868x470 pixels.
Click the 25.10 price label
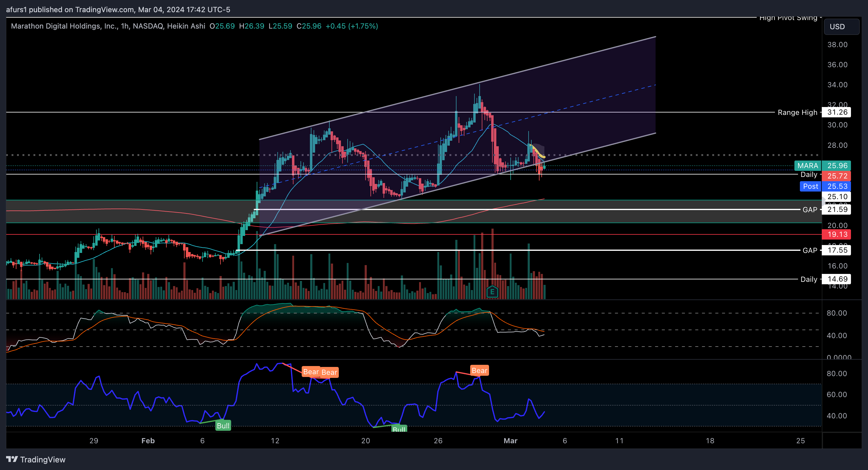(x=836, y=196)
